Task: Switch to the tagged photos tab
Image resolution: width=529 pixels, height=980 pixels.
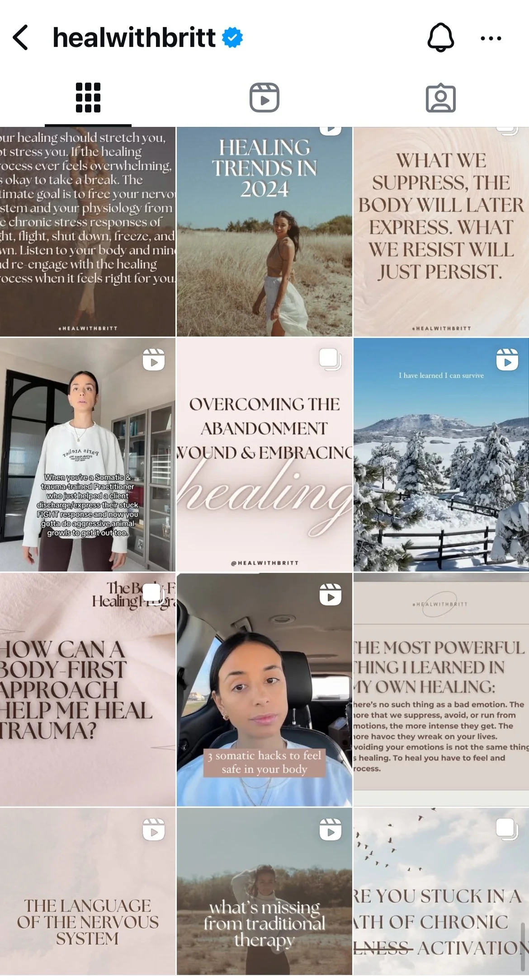Action: click(440, 97)
